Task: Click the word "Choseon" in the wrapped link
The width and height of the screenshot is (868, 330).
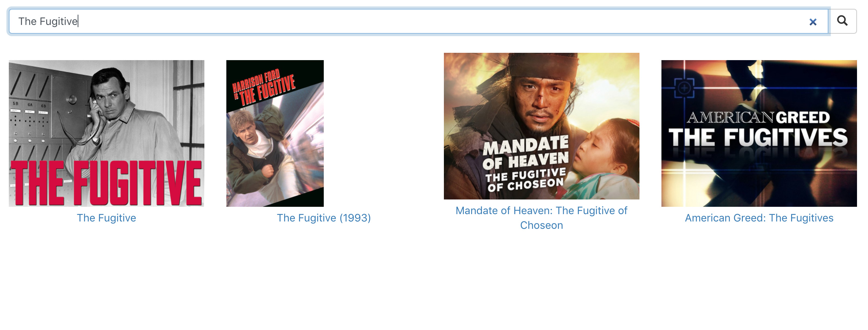Action: click(542, 225)
